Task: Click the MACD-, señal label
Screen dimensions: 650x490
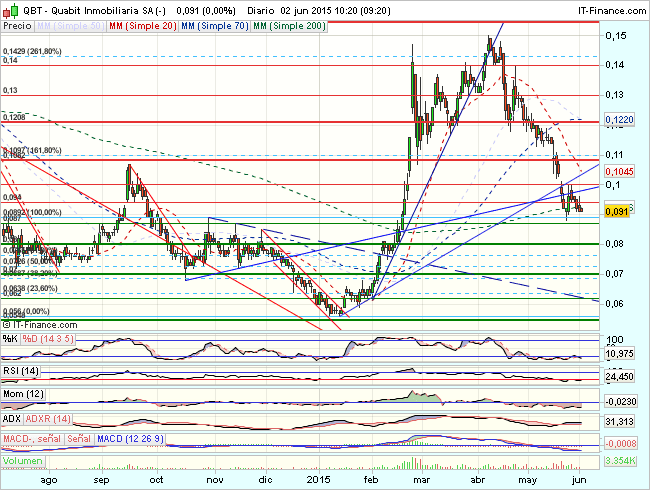Action: [x=32, y=439]
